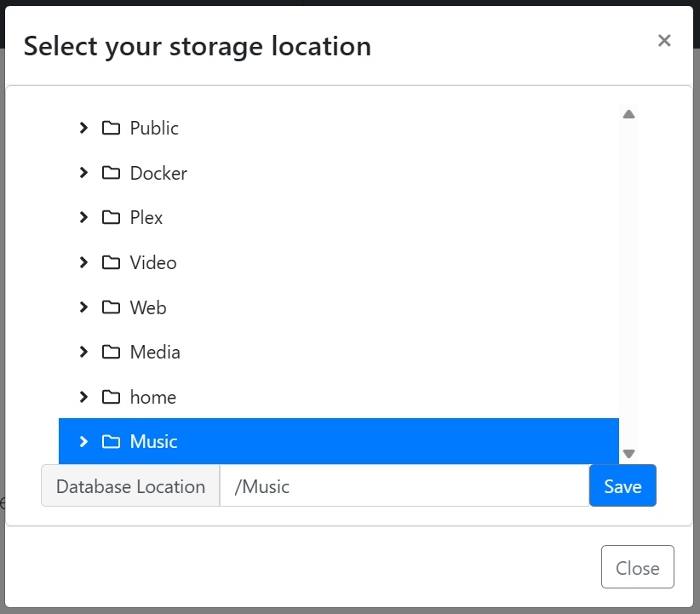The image size is (700, 614).
Task: Expand the Video folder arrow
Action: pyautogui.click(x=83, y=262)
